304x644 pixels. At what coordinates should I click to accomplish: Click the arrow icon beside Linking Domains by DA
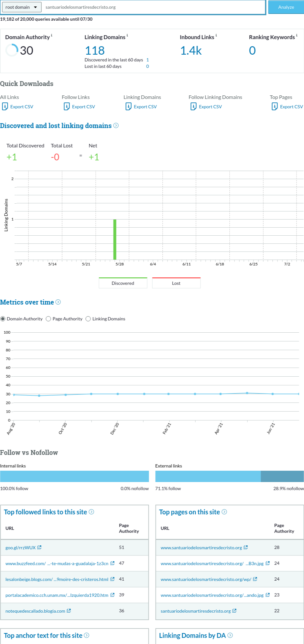(230, 635)
